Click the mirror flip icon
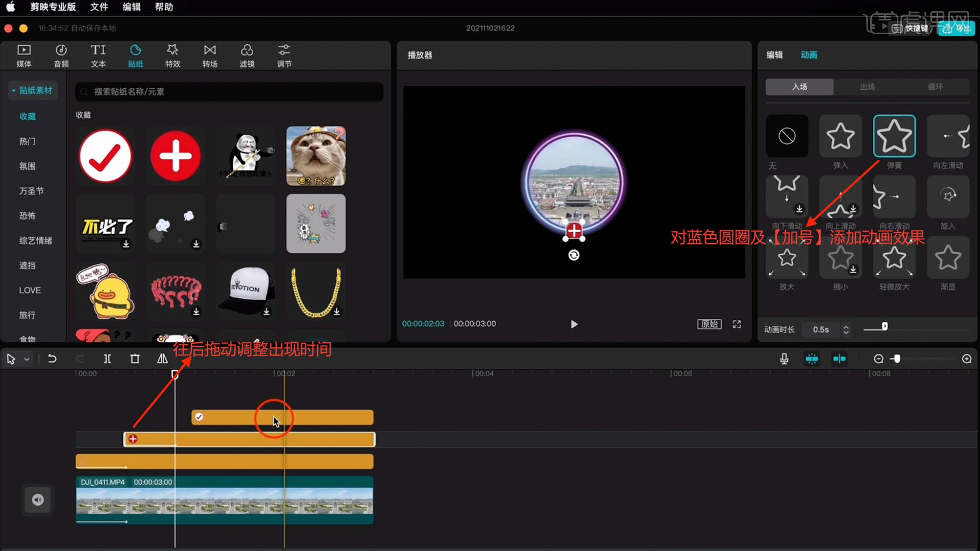This screenshot has height=551, width=980. coord(162,359)
